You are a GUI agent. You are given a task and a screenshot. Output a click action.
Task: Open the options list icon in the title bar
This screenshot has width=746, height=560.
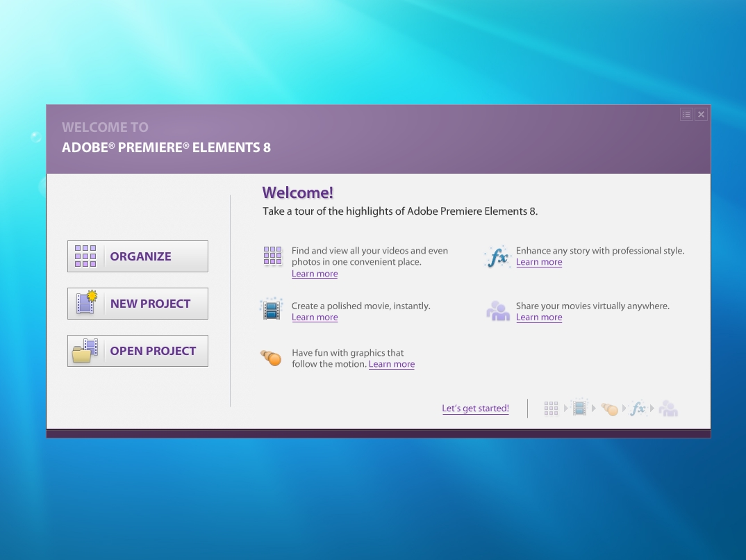tap(686, 114)
